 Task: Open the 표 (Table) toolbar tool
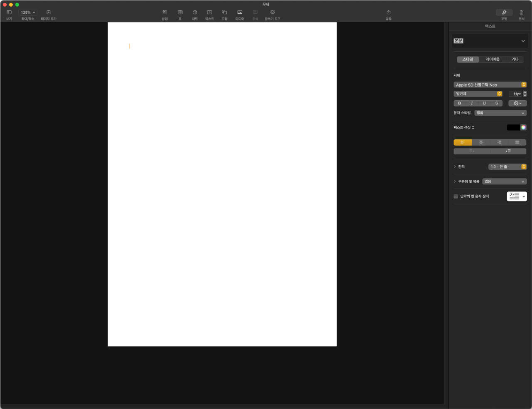click(180, 12)
